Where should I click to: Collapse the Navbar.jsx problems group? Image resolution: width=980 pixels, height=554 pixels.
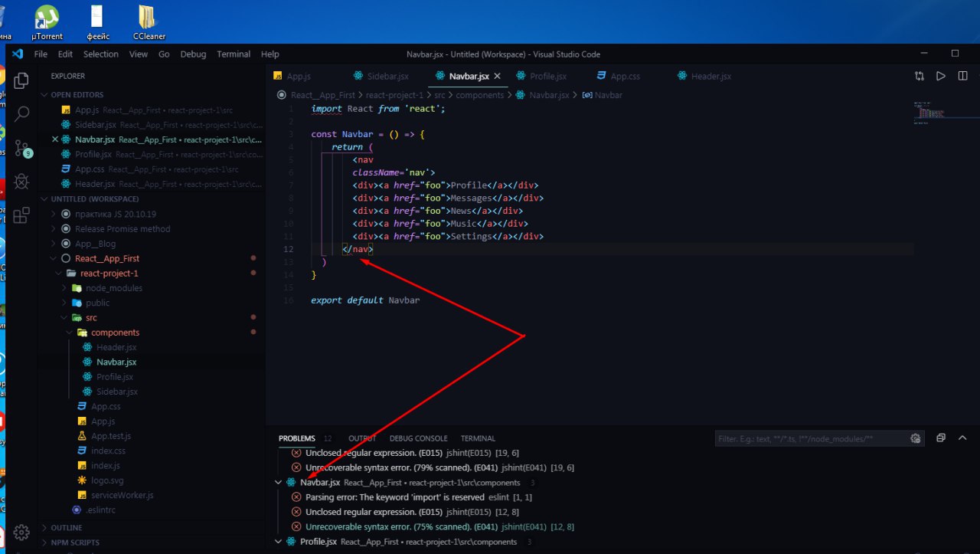tap(278, 483)
